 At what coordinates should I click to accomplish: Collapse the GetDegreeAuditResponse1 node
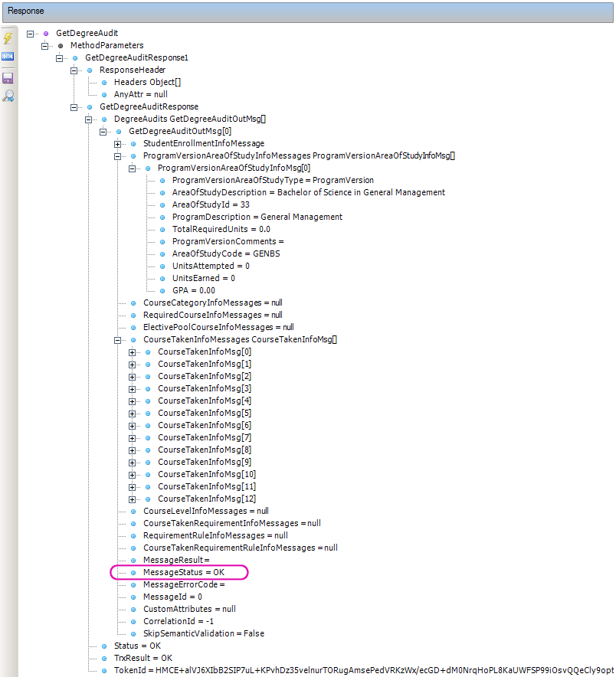[x=60, y=58]
